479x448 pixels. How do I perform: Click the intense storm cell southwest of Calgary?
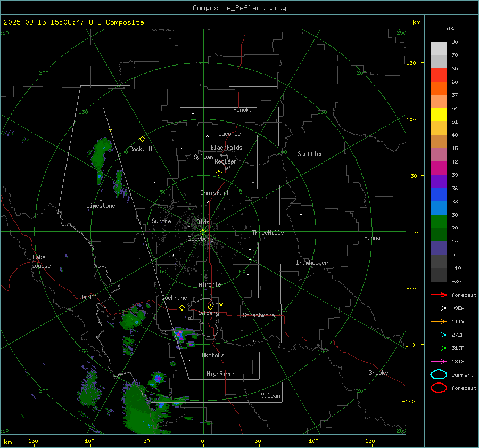179,334
